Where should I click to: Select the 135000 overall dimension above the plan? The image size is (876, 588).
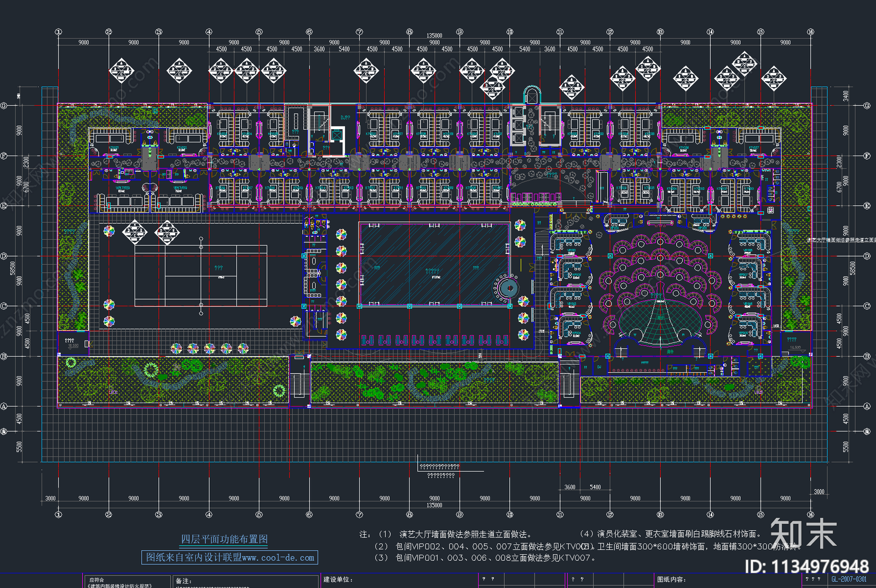434,36
